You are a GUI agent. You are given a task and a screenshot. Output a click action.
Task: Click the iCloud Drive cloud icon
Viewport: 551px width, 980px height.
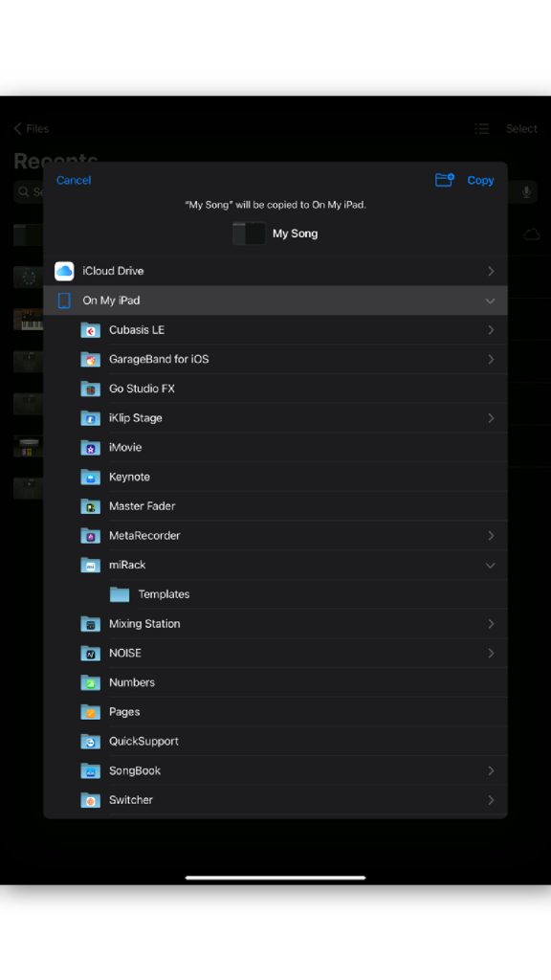point(64,271)
